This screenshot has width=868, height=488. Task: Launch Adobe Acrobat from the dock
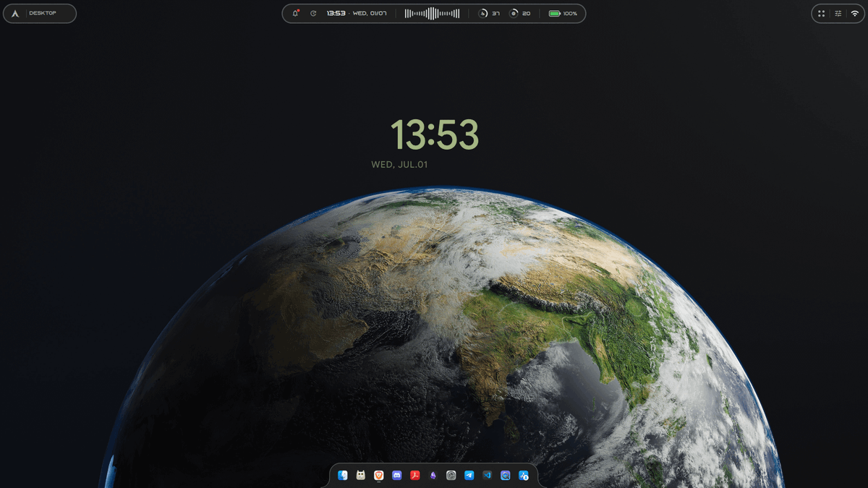(415, 475)
